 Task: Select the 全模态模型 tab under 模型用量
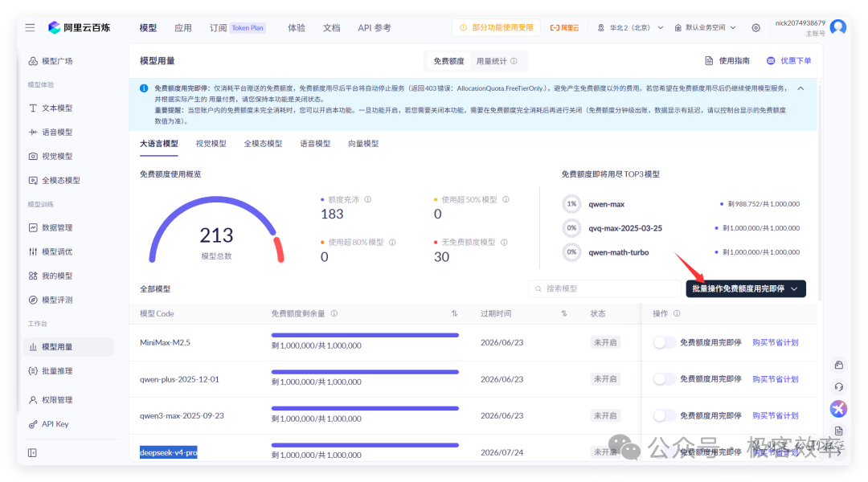[x=263, y=144]
